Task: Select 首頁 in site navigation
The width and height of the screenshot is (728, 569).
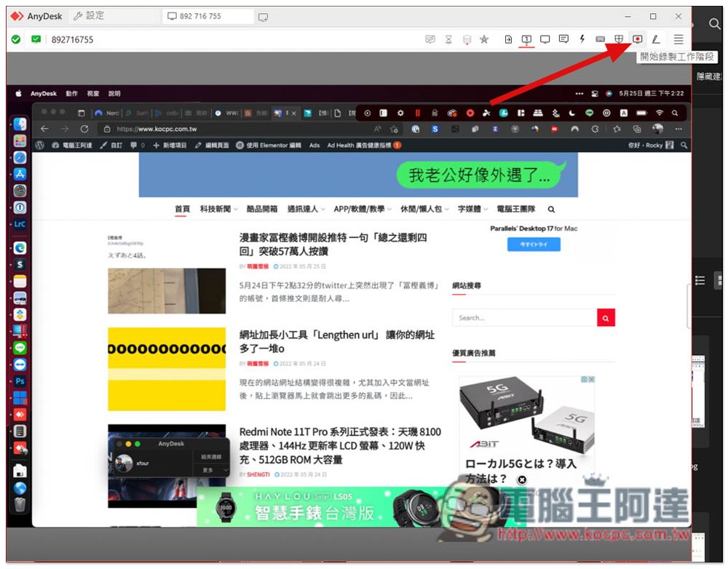Action: click(182, 209)
